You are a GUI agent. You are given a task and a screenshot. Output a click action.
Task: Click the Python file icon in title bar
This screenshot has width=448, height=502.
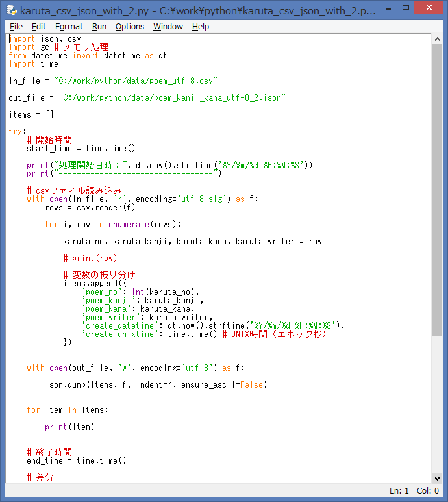[x=11, y=11]
